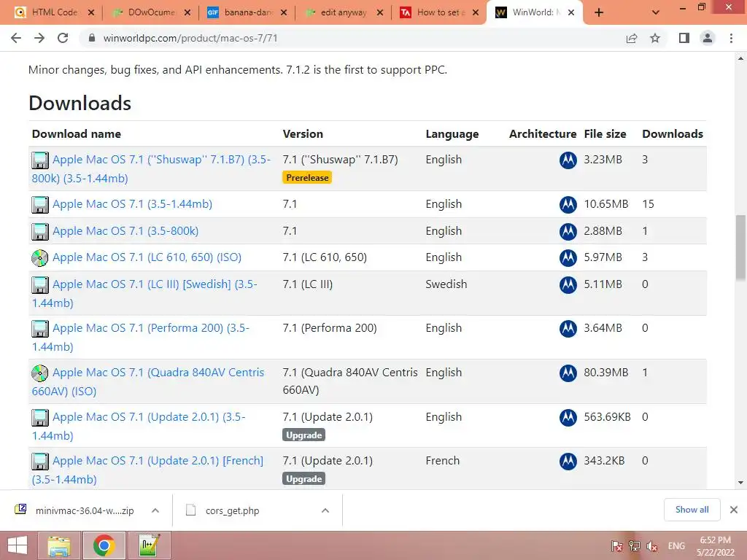747x560 pixels.
Task: Open the Chrome three-dot menu
Action: (731, 38)
